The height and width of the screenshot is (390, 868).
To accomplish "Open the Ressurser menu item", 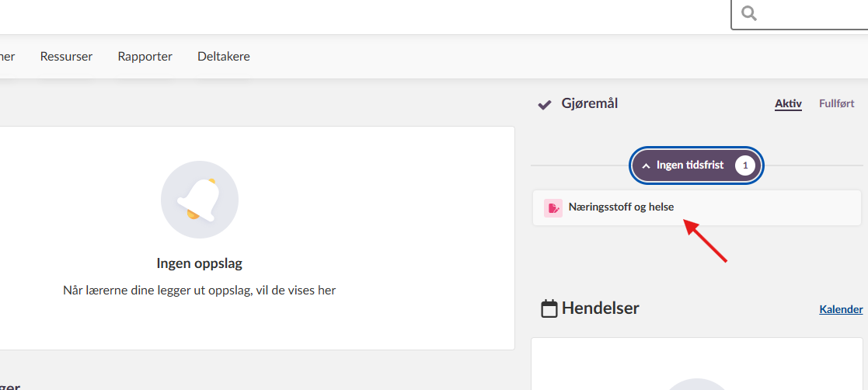I will [x=66, y=57].
